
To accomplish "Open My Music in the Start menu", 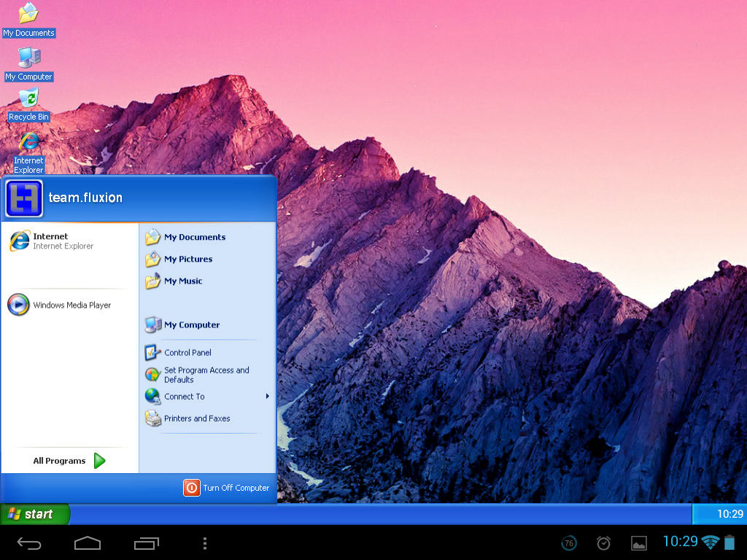I will click(x=174, y=281).
